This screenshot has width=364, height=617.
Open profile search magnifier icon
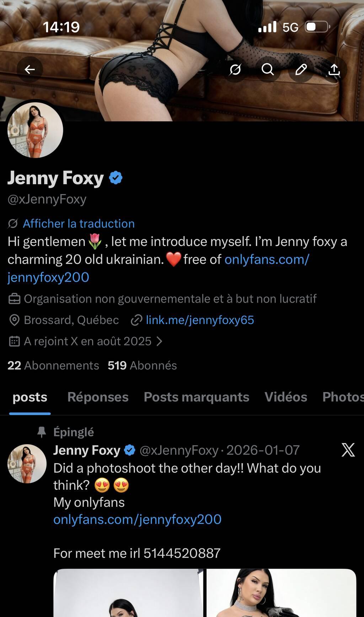tap(268, 69)
